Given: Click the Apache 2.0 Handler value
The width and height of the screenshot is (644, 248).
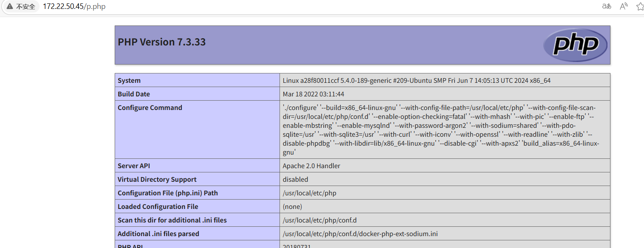Looking at the screenshot, I should click(x=311, y=166).
